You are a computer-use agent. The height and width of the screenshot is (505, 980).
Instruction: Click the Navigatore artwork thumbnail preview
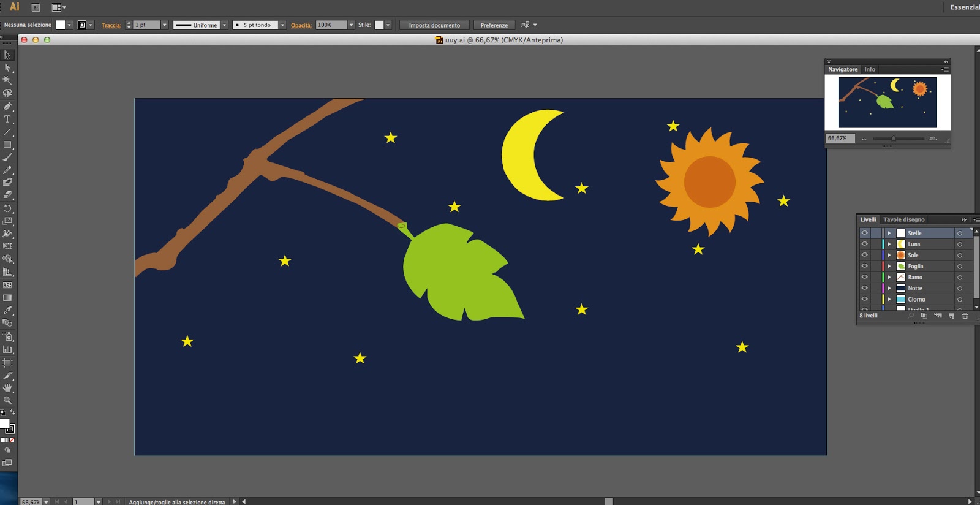[x=888, y=102]
